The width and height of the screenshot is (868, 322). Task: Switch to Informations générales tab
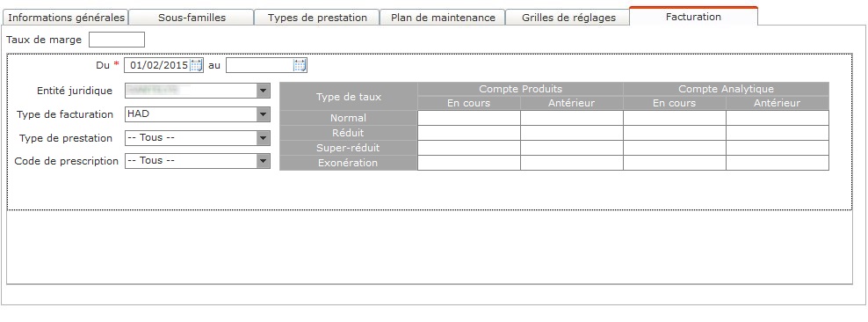[66, 18]
